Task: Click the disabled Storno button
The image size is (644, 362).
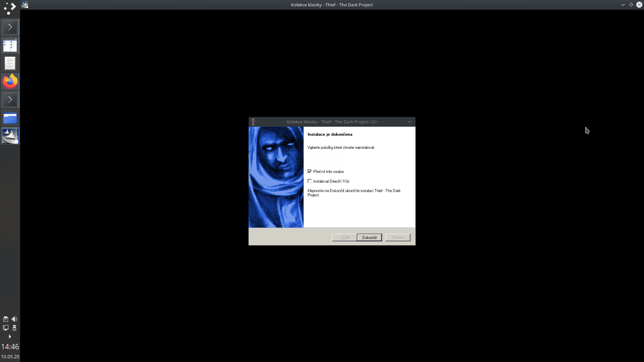Action: (397, 237)
